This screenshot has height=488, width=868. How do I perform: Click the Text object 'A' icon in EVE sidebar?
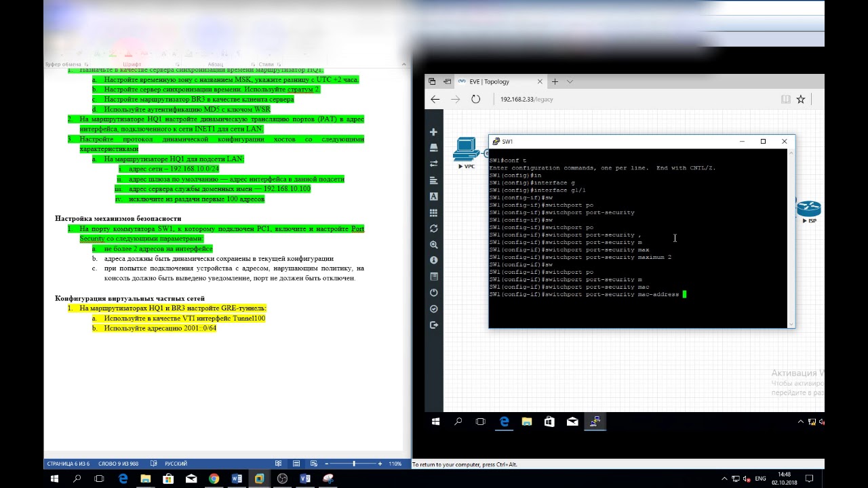[434, 197]
